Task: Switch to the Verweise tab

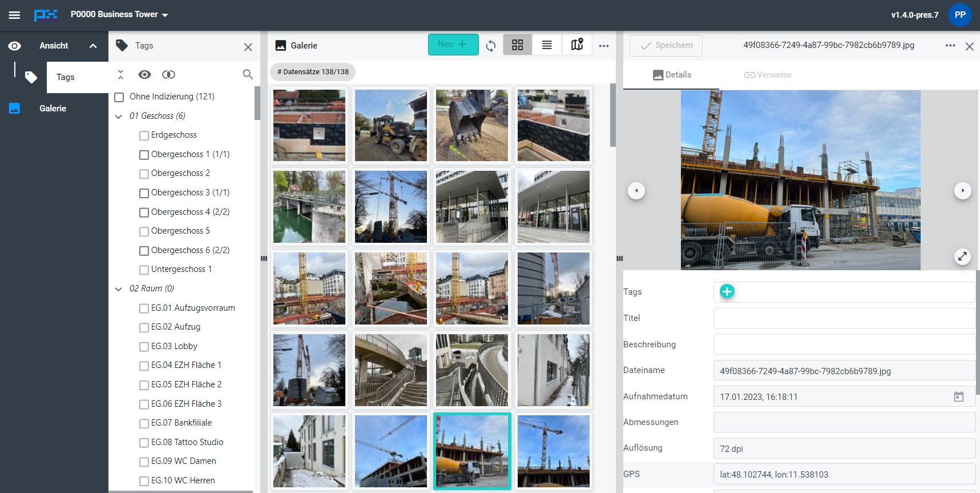Action: 768,75
